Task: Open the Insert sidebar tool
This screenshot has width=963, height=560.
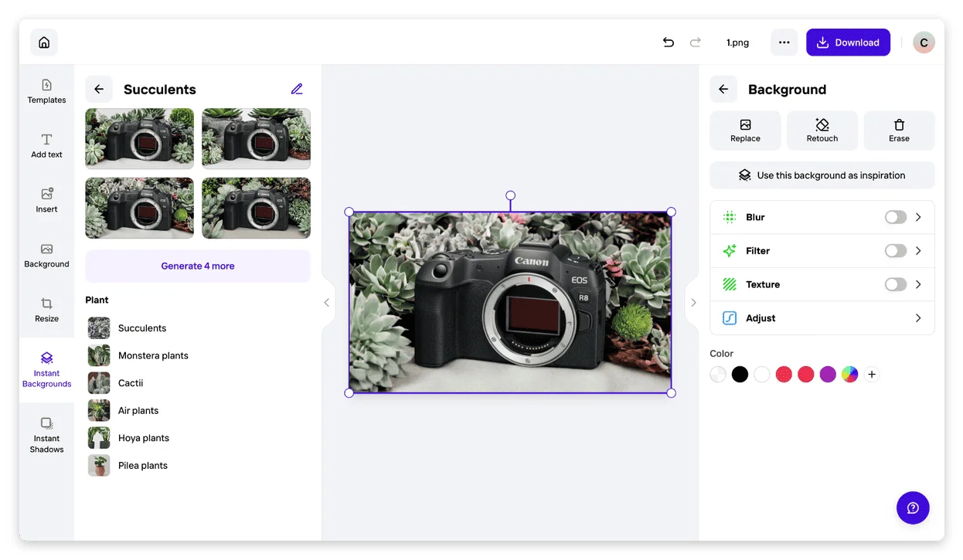Action: pos(46,200)
